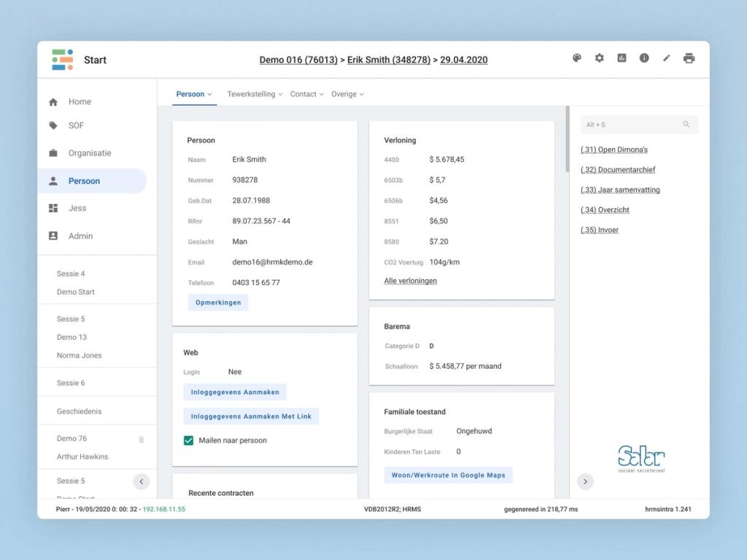Collapse the left sidebar with chevron button

point(141,481)
